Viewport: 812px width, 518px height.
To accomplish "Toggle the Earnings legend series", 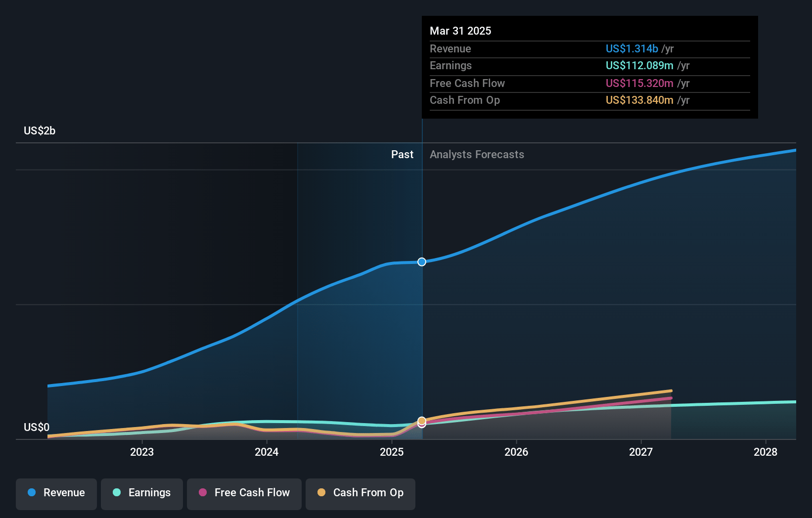I will (142, 494).
